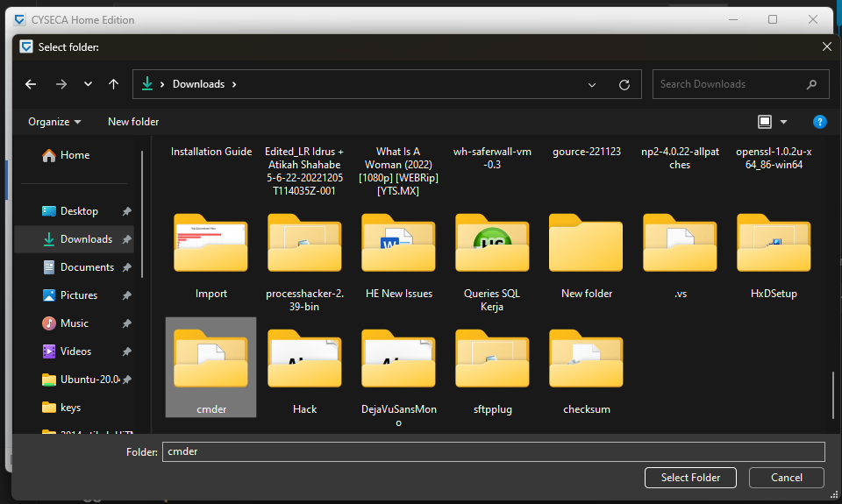The height and width of the screenshot is (504, 842).
Task: Open Recent locations dropdown arrow
Action: click(x=88, y=84)
